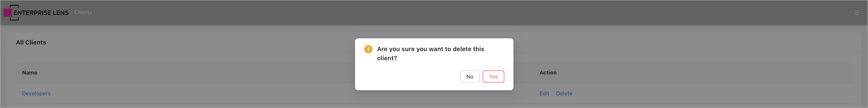Screen dimensions: 868x108
Task: Click the Edit link for Developers
Action: click(x=544, y=94)
